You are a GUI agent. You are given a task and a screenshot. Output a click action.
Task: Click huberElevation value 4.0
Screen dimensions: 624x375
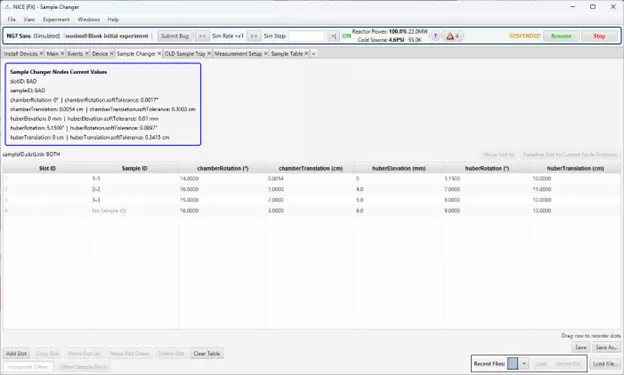coord(398,189)
